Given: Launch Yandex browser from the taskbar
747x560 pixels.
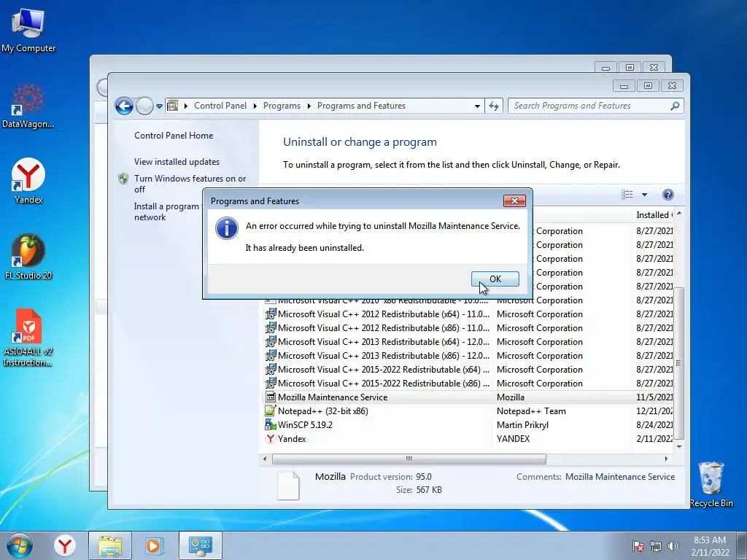Looking at the screenshot, I should coord(65,545).
